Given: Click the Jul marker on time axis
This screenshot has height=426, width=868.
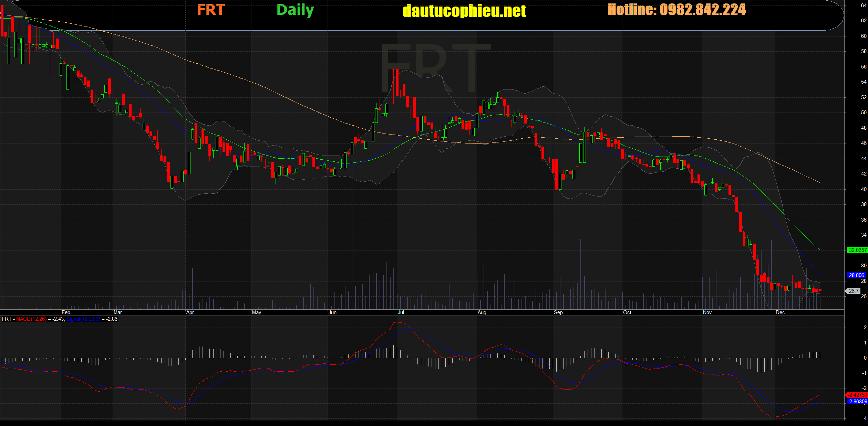Looking at the screenshot, I should click(x=401, y=312).
